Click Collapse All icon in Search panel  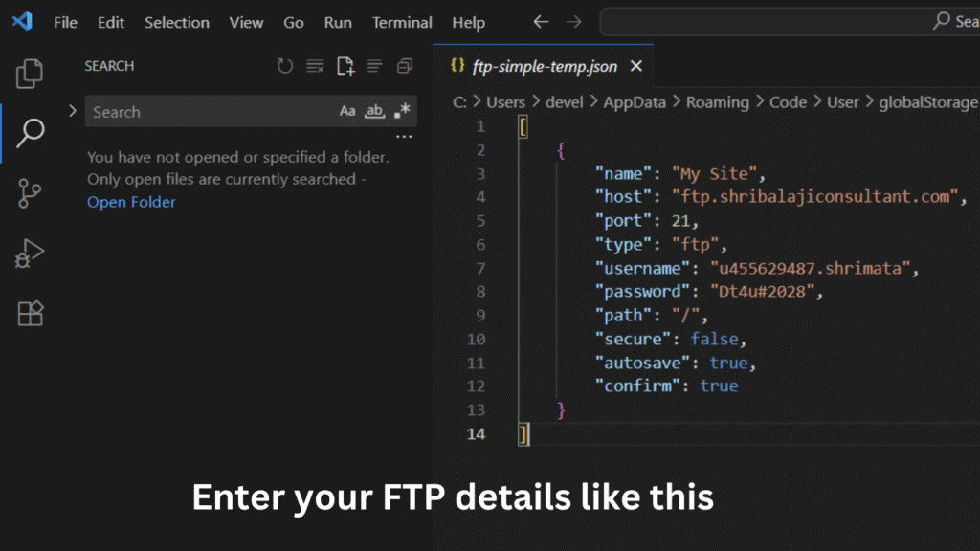tap(405, 66)
